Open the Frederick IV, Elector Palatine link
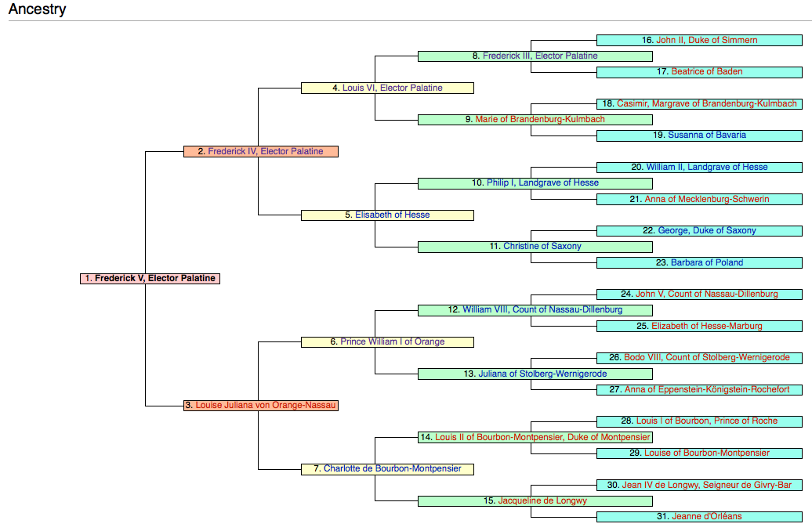The image size is (812, 531). click(265, 151)
